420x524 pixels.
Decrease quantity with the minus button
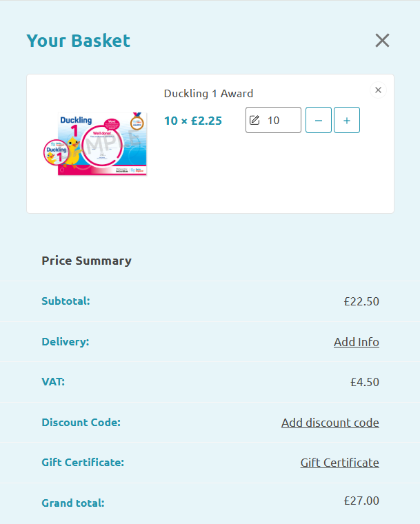coord(319,120)
